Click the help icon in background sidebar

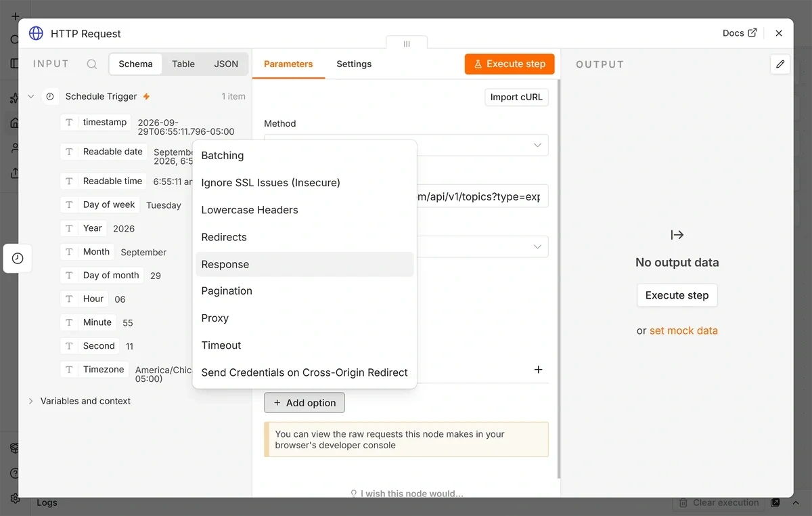(15, 473)
